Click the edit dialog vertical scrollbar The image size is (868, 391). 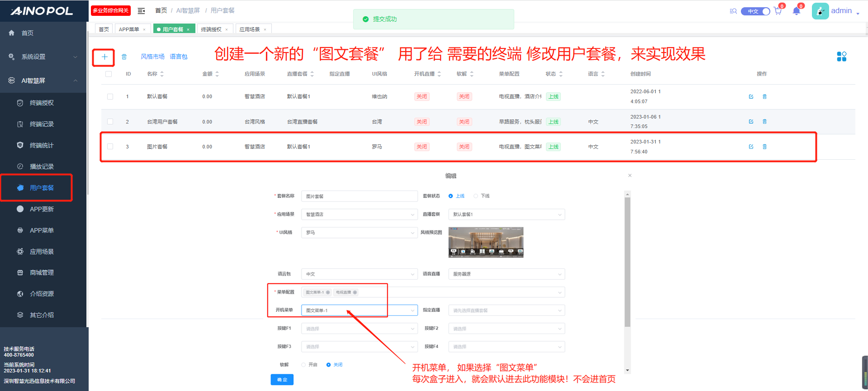point(627,262)
